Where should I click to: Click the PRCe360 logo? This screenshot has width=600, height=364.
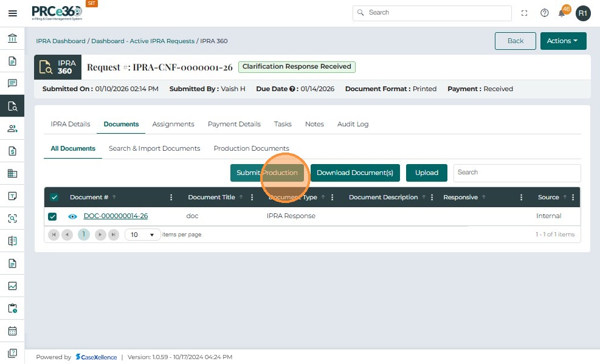pos(57,13)
